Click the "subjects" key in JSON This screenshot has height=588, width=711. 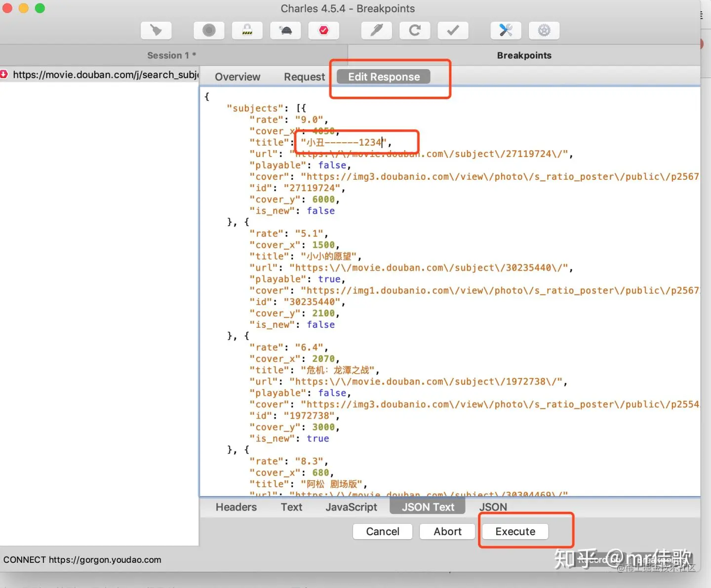point(255,109)
